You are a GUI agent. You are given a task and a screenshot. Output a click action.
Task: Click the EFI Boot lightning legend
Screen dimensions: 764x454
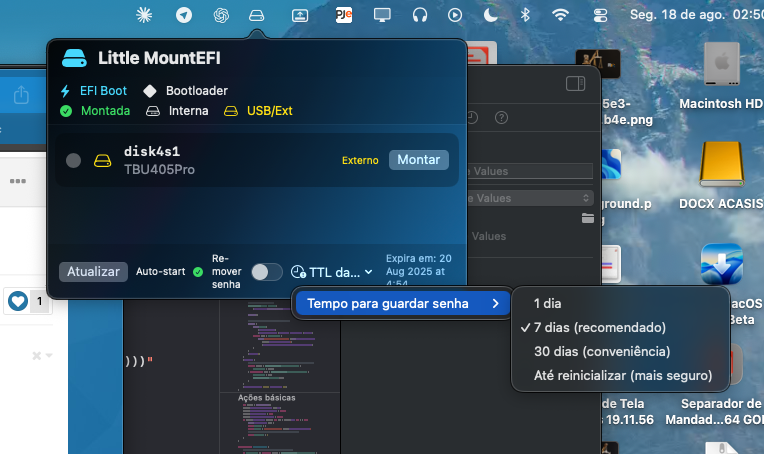coord(93,91)
